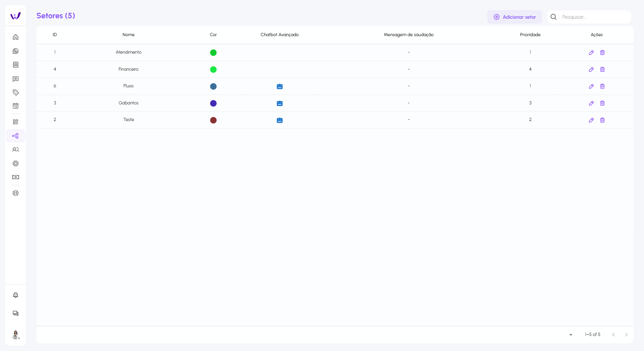
Task: Click the chatbot icon in Fluxo row
Action: point(280,87)
